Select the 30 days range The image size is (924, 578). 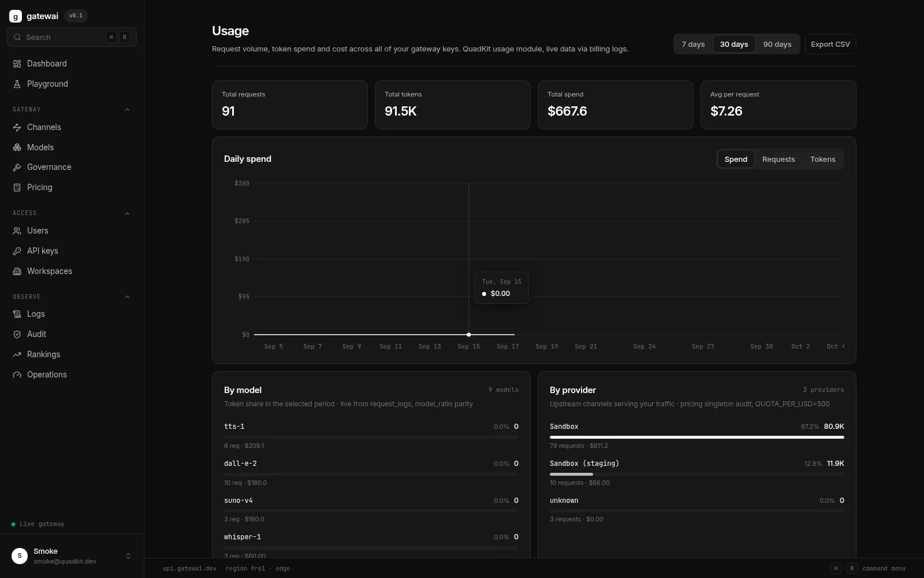[734, 44]
